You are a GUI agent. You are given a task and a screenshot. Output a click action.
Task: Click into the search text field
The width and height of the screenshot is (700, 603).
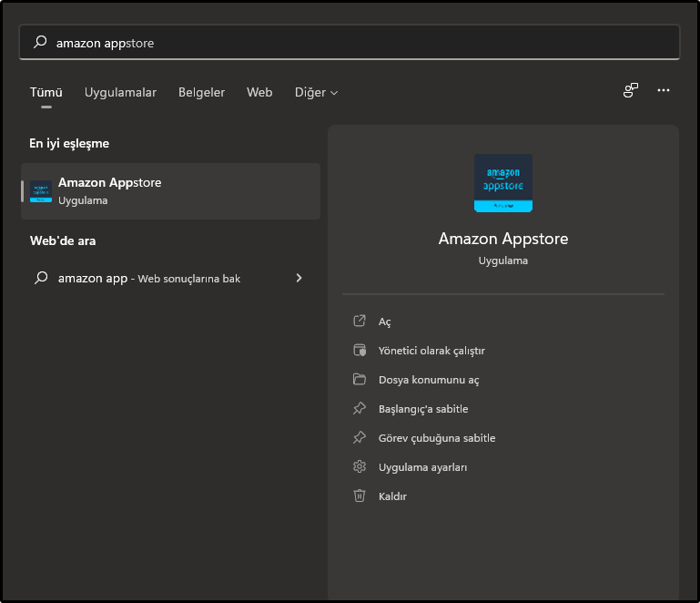click(x=364, y=43)
